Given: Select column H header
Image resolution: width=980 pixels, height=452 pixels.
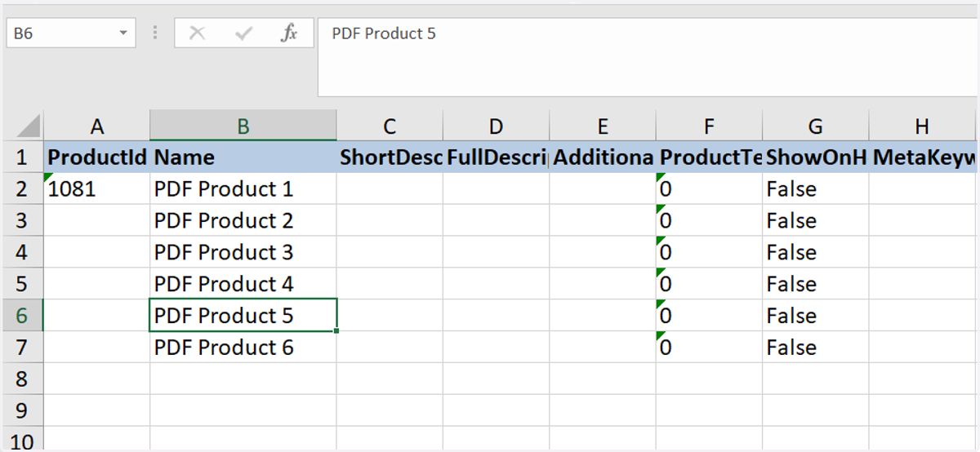Looking at the screenshot, I should point(923,126).
